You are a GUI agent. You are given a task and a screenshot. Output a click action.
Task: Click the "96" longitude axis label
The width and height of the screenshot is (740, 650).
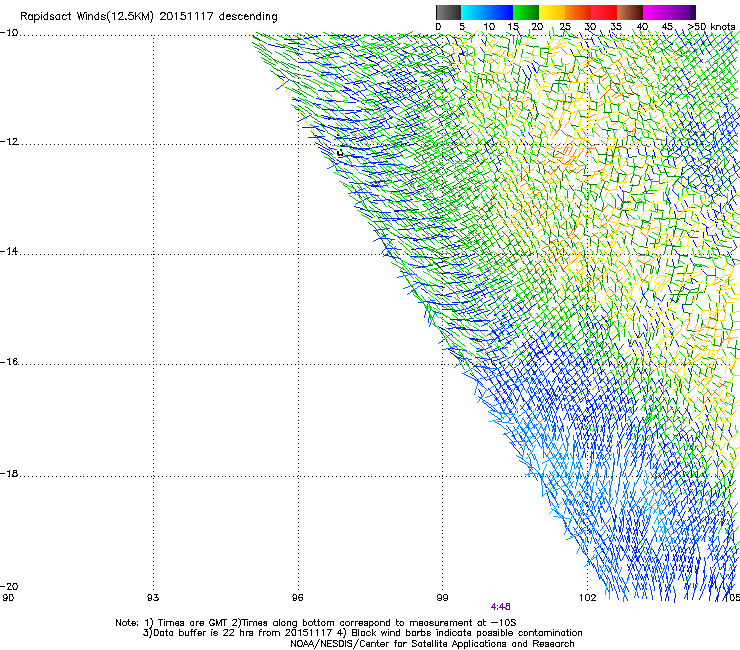297,598
